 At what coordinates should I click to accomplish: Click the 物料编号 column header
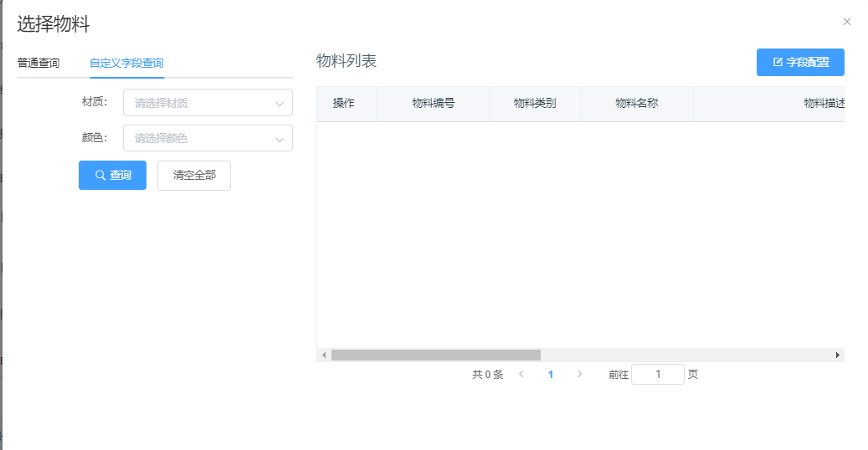pos(434,104)
